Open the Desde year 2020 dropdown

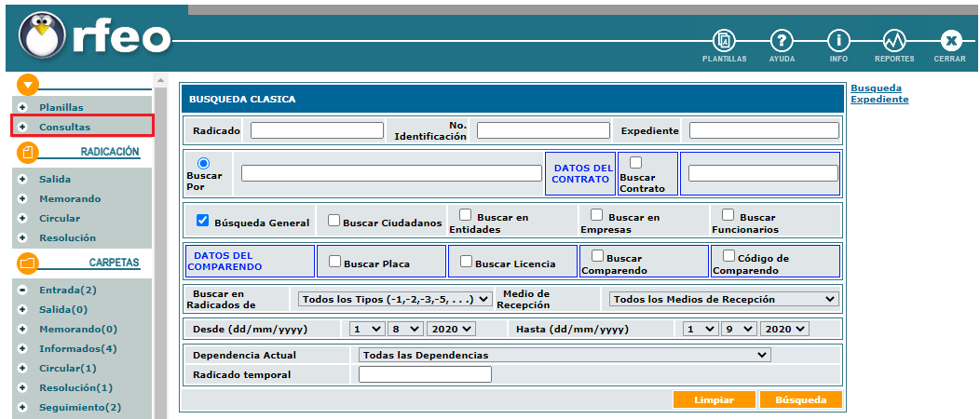tap(452, 329)
